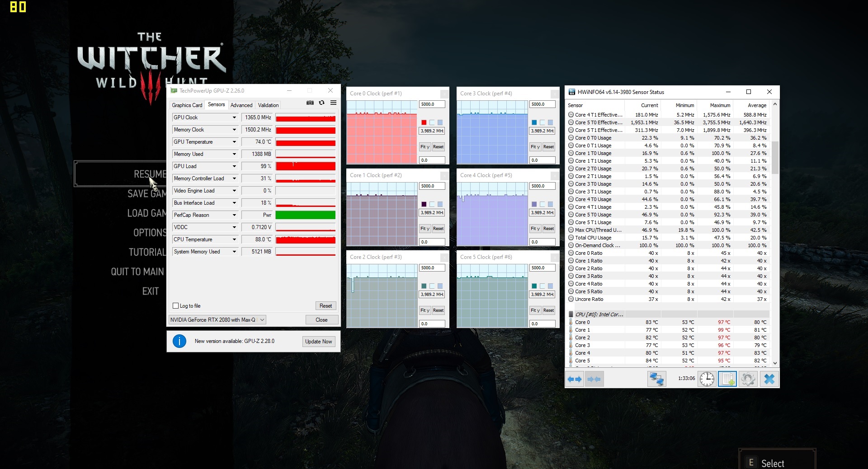Click Update Now for GPU-Z 2.28.0
This screenshot has height=469, width=868.
[x=318, y=342]
